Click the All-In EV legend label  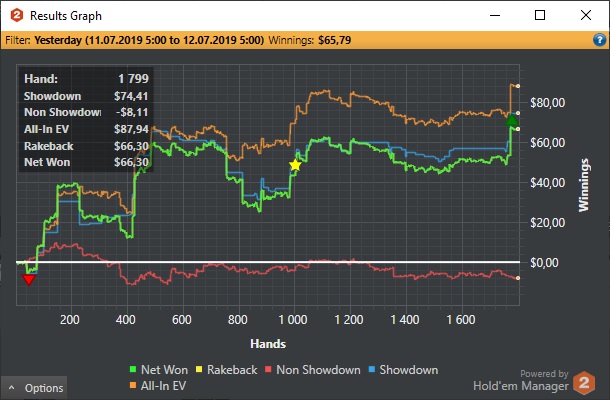point(163,386)
